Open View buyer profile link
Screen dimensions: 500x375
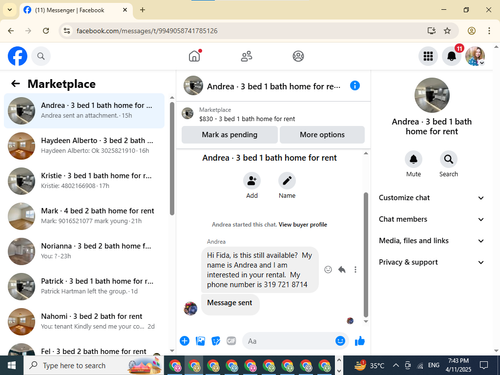click(303, 225)
